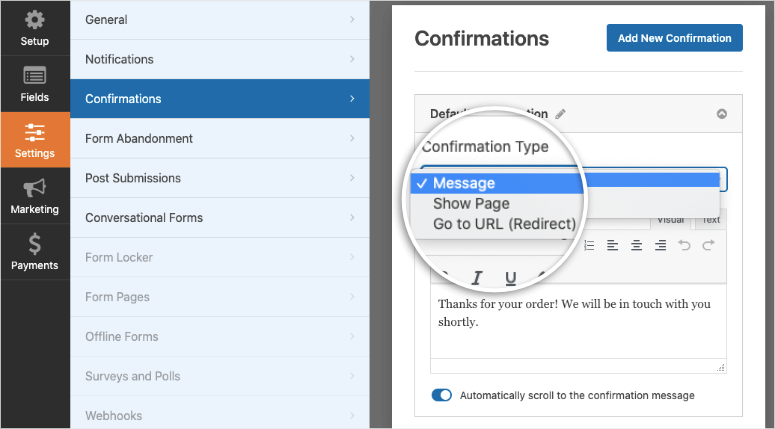The width and height of the screenshot is (775, 429).
Task: Choose Go to URL (Redirect) option
Action: pyautogui.click(x=504, y=224)
